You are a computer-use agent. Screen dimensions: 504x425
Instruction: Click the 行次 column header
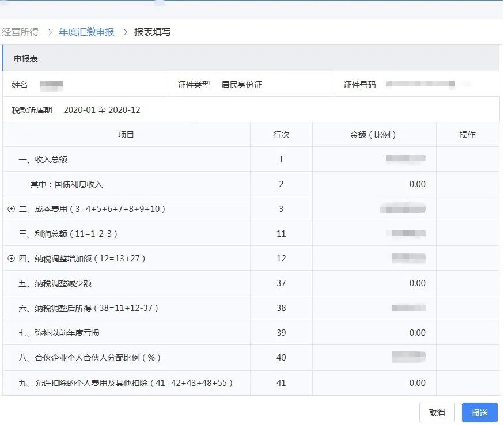click(x=281, y=135)
